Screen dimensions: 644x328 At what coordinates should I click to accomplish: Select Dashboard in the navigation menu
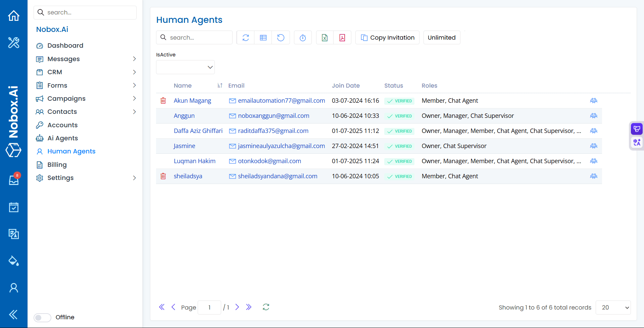[x=65, y=45]
